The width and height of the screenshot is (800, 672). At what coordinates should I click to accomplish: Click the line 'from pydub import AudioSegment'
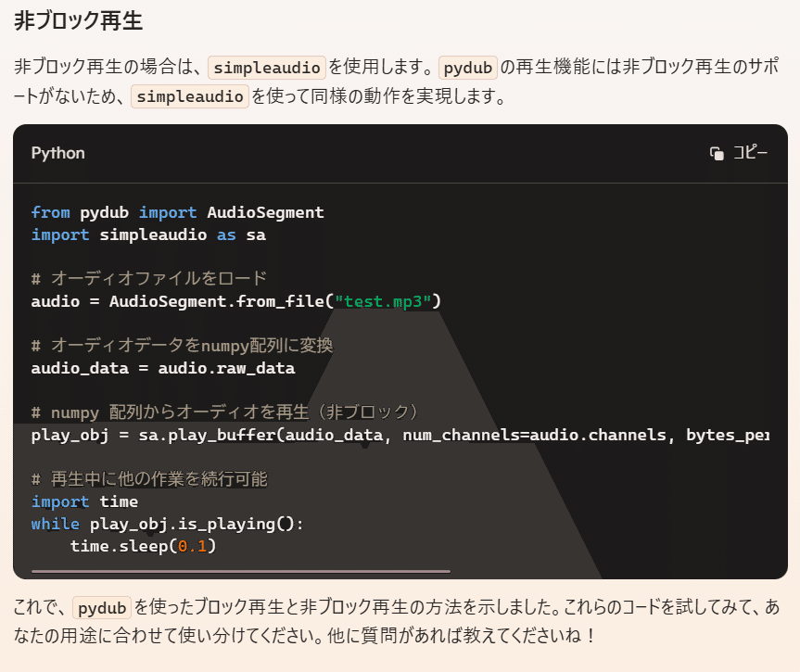(178, 212)
